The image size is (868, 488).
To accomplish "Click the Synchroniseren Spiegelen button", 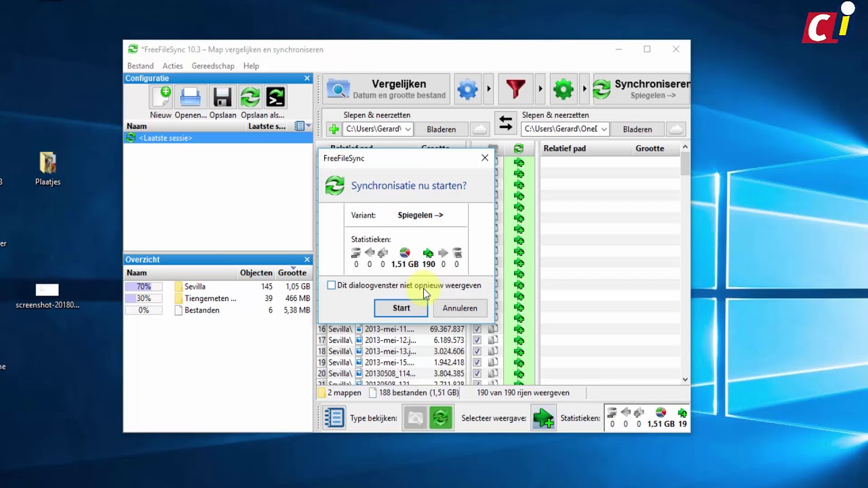I will (x=641, y=89).
